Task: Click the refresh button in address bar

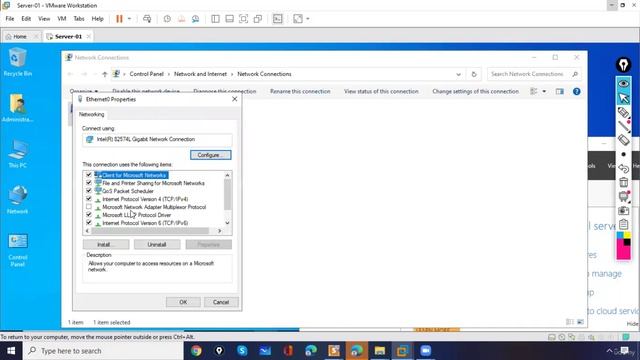Action: point(474,74)
